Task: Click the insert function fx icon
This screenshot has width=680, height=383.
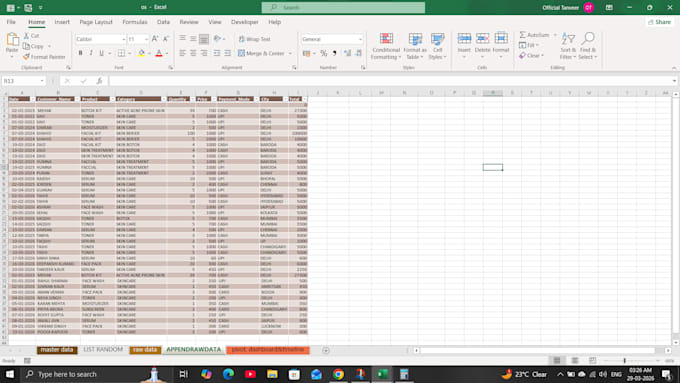Action: click(99, 81)
